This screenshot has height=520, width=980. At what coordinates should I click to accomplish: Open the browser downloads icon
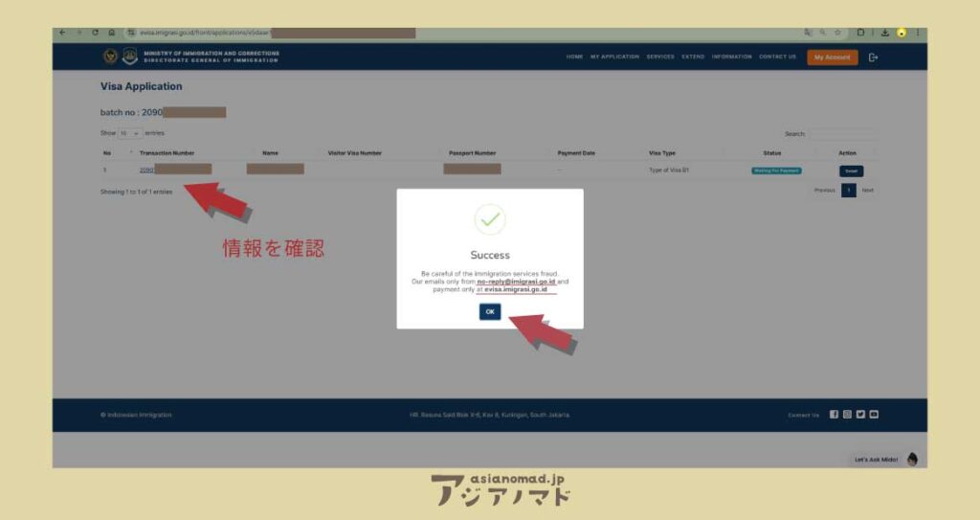[x=885, y=33]
